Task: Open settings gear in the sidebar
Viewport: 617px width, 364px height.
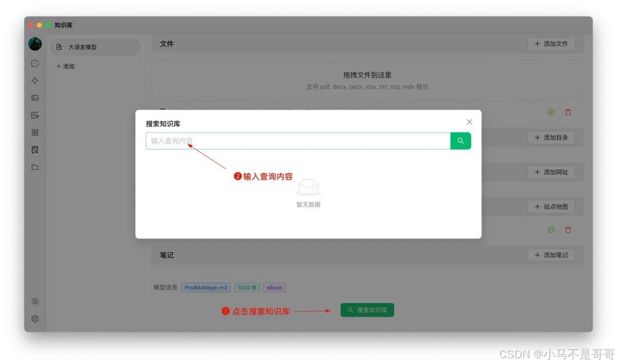Action: click(35, 319)
